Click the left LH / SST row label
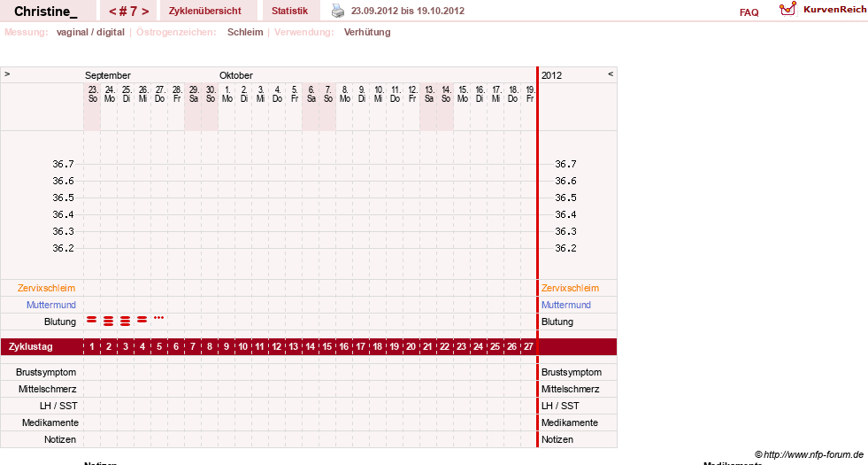The height and width of the screenshot is (465, 868). click(58, 407)
